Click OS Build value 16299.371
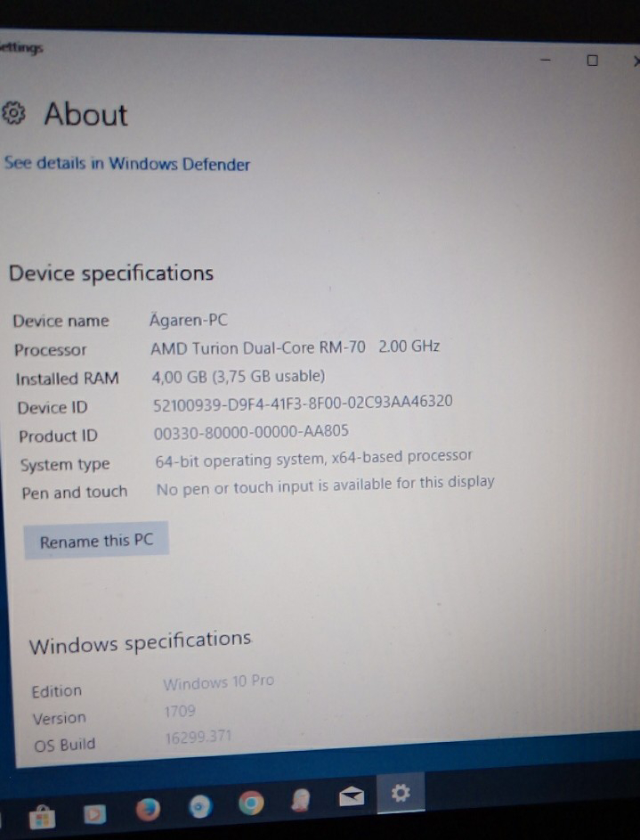Image resolution: width=640 pixels, height=840 pixels. click(x=198, y=738)
